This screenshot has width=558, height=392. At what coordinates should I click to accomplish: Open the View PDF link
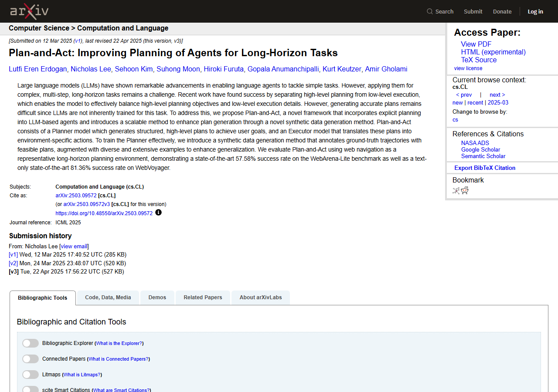[x=476, y=44]
